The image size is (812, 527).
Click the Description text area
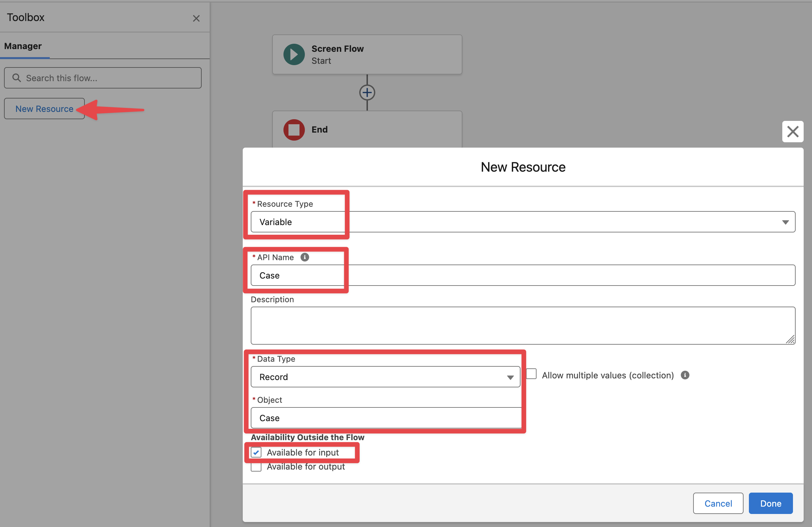pyautogui.click(x=522, y=325)
